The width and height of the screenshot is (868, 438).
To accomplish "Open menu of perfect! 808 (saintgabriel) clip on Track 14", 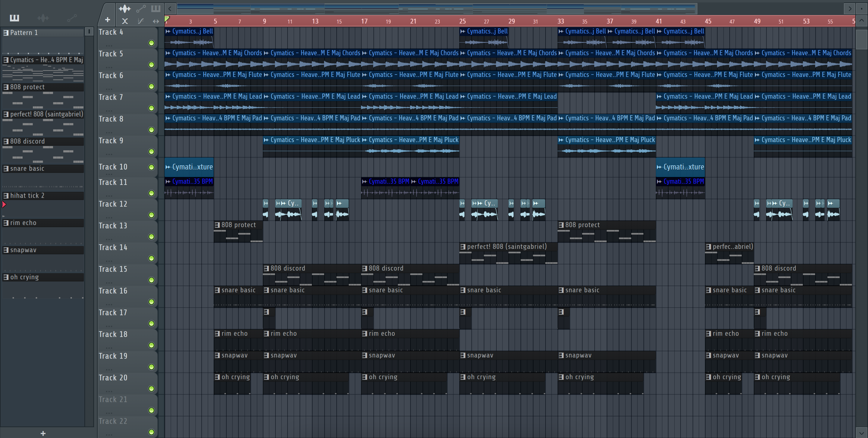I will (x=463, y=247).
